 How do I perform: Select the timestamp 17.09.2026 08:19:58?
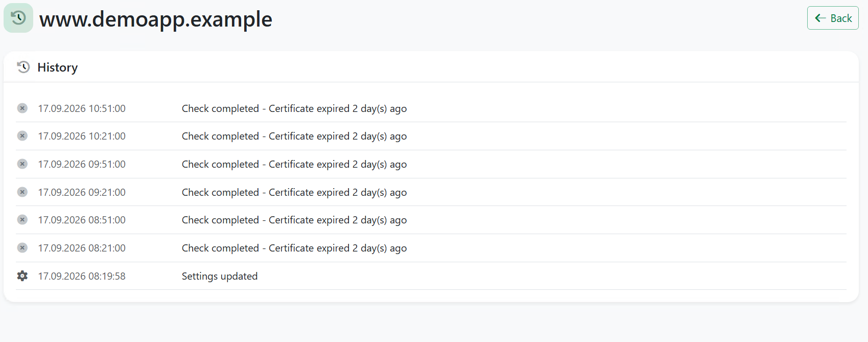click(x=82, y=276)
